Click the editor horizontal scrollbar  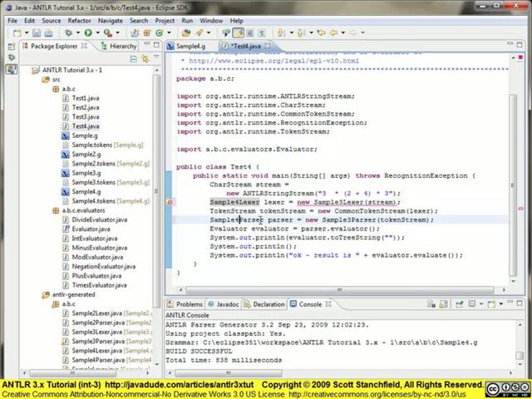coord(340,290)
